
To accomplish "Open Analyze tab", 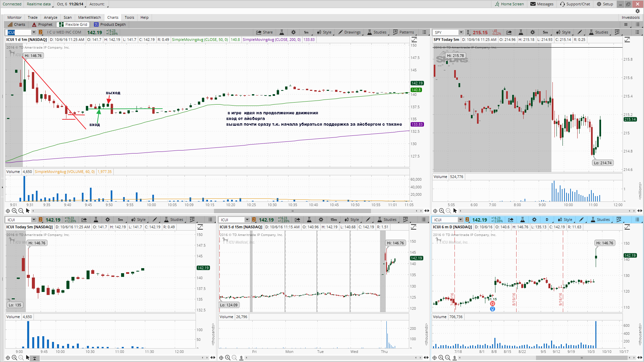I will point(51,17).
